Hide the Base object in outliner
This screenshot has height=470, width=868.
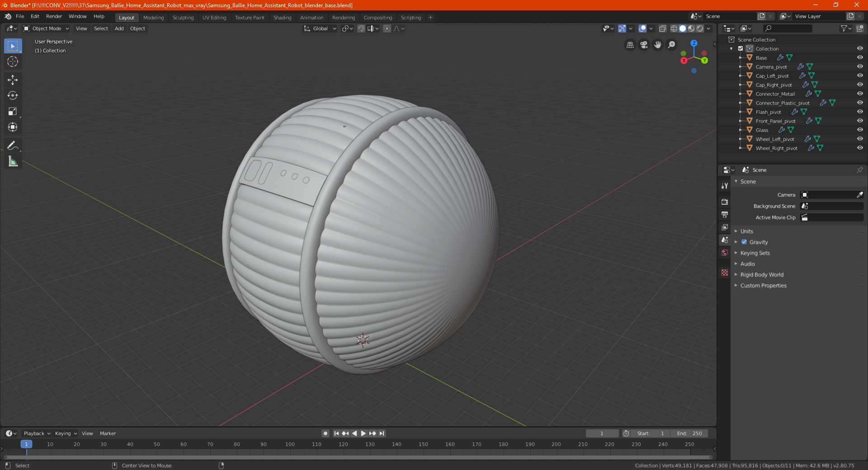click(860, 57)
